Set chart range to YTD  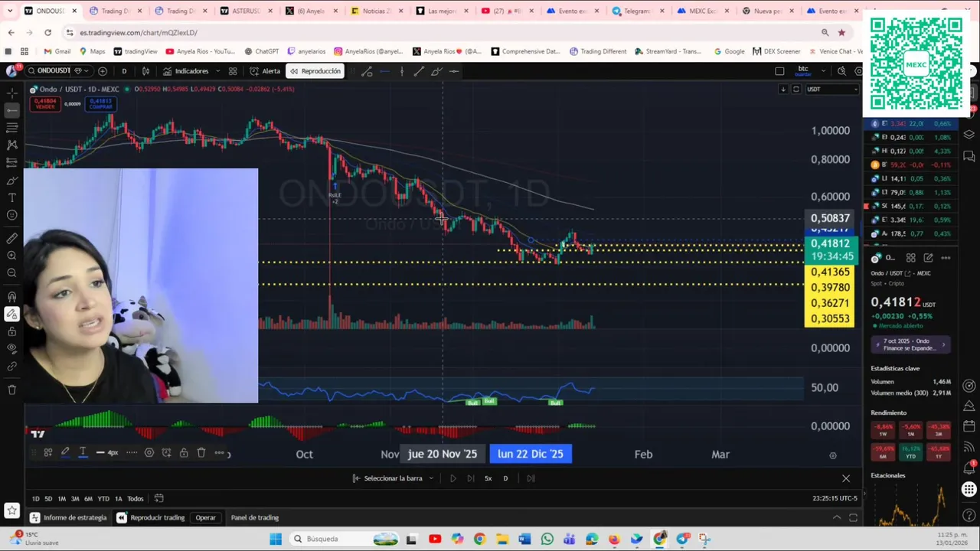103,498
